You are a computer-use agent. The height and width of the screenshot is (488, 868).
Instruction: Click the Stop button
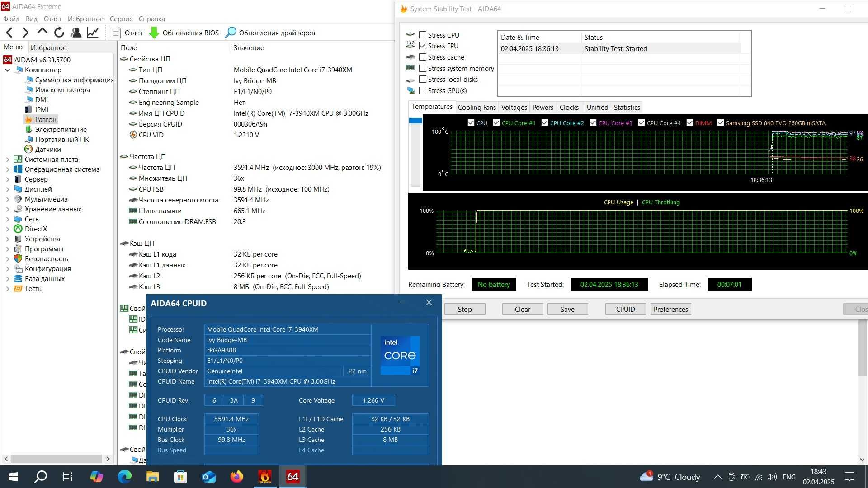465,309
